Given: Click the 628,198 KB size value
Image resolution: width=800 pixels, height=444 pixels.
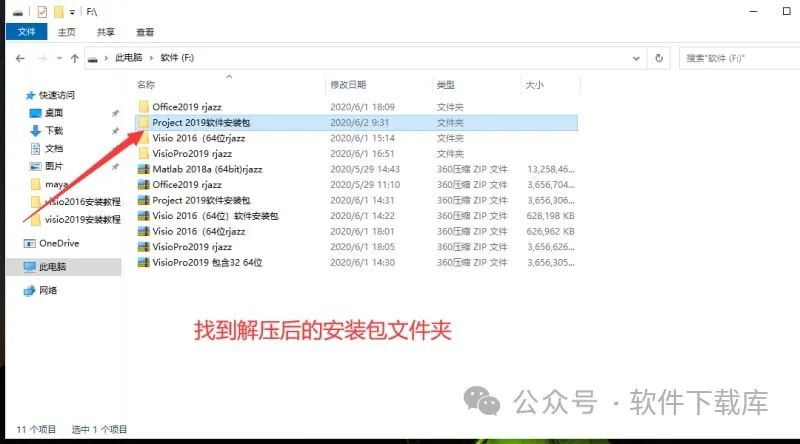Looking at the screenshot, I should (551, 216).
